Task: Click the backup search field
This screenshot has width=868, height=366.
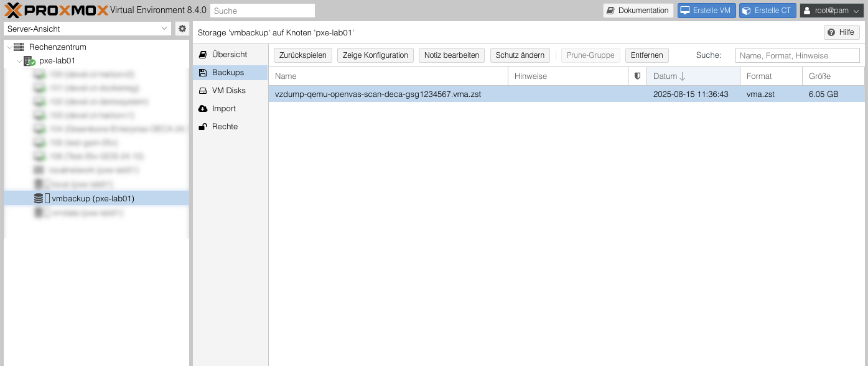Action: [797, 55]
